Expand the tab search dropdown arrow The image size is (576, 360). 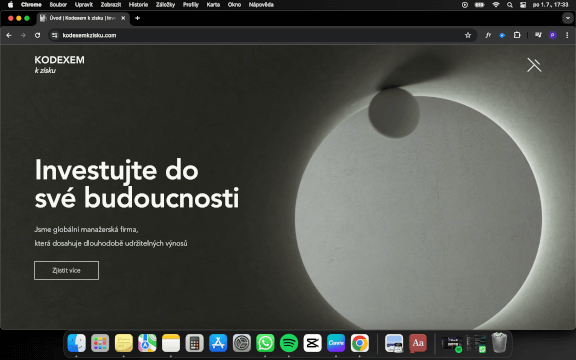(x=568, y=18)
